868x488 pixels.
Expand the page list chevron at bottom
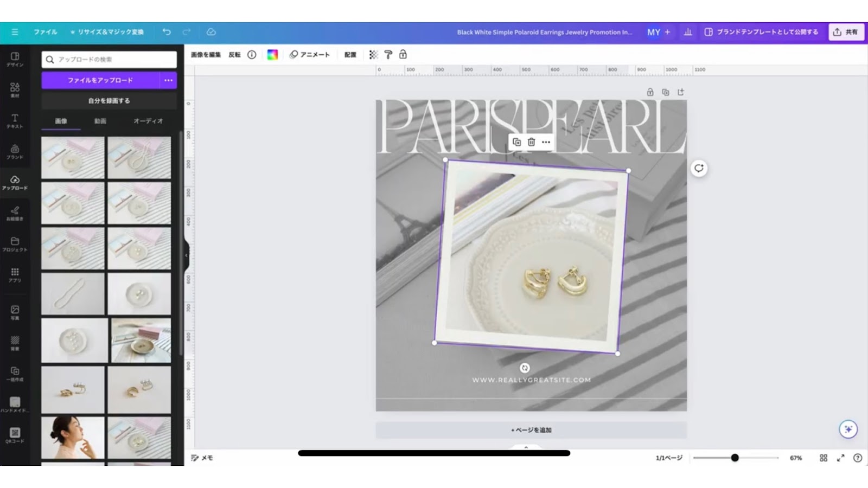click(526, 448)
